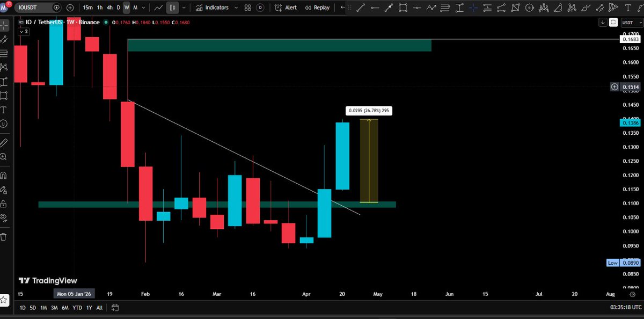The height and width of the screenshot is (319, 644).
Task: Select the 5D date range
Action: click(x=33, y=308)
